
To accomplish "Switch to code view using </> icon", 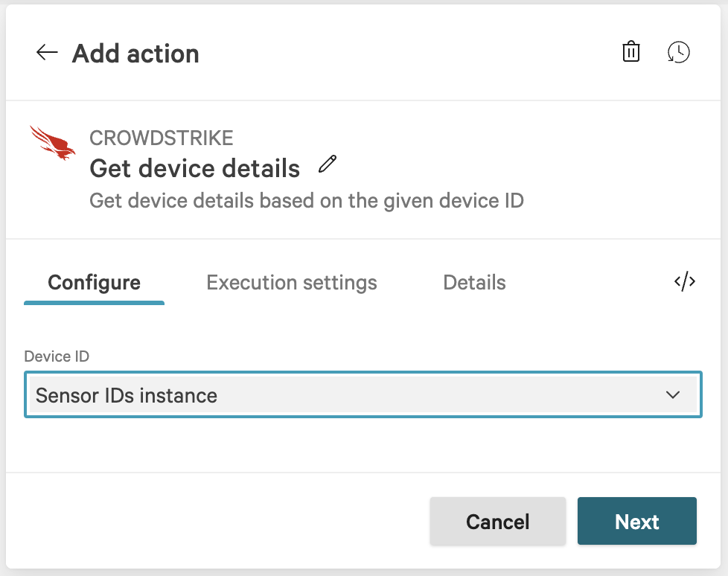I will point(684,281).
